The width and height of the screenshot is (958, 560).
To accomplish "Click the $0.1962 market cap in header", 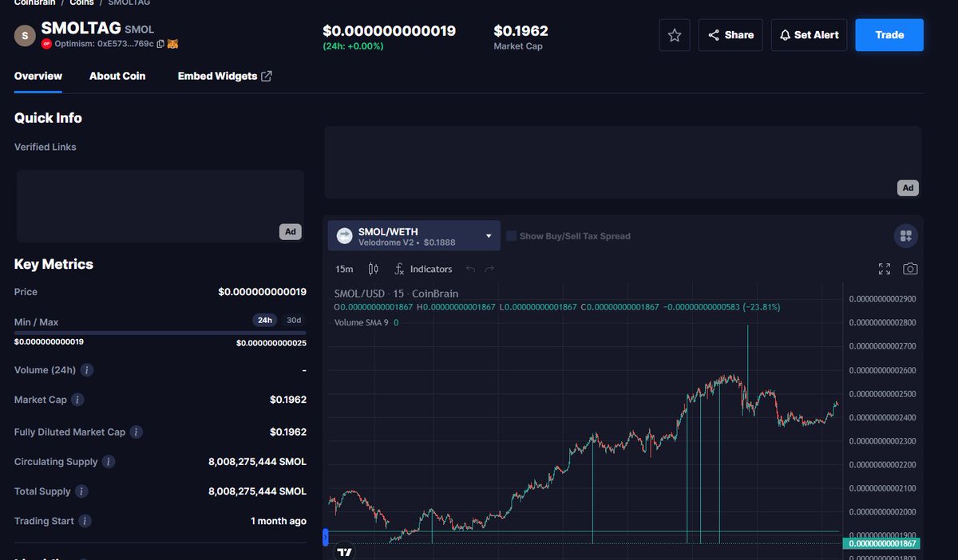I will (x=521, y=31).
